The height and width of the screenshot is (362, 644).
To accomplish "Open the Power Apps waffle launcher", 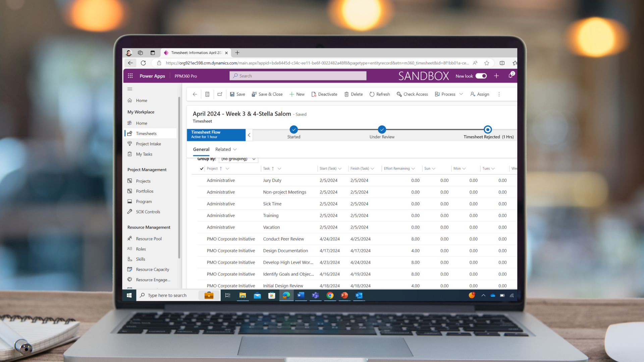I will (130, 76).
